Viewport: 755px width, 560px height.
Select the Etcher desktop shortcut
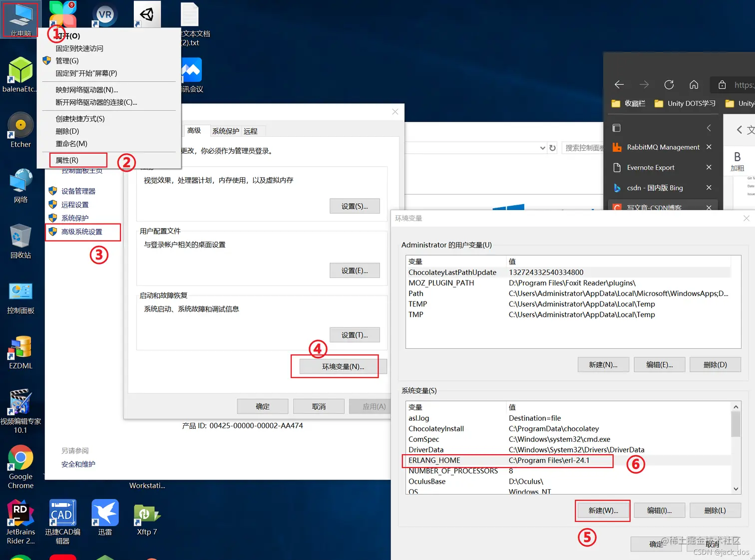point(20,129)
